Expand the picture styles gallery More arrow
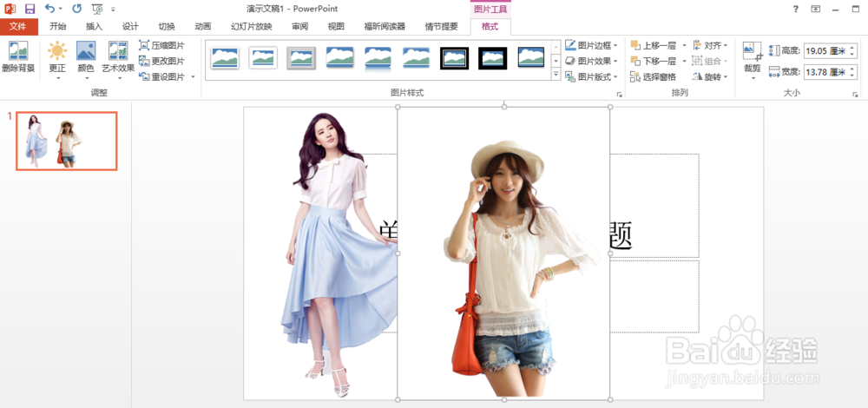Viewport: 868px width, 408px height. 556,74
